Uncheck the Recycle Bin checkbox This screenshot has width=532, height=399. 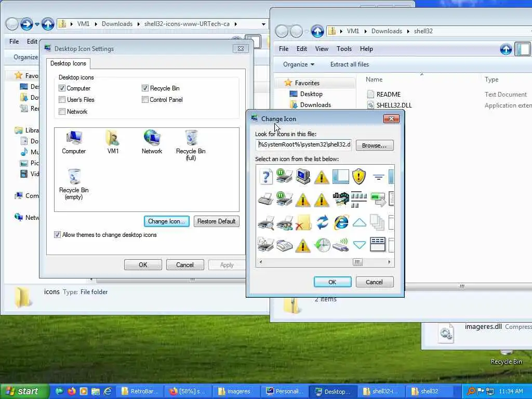tap(145, 88)
